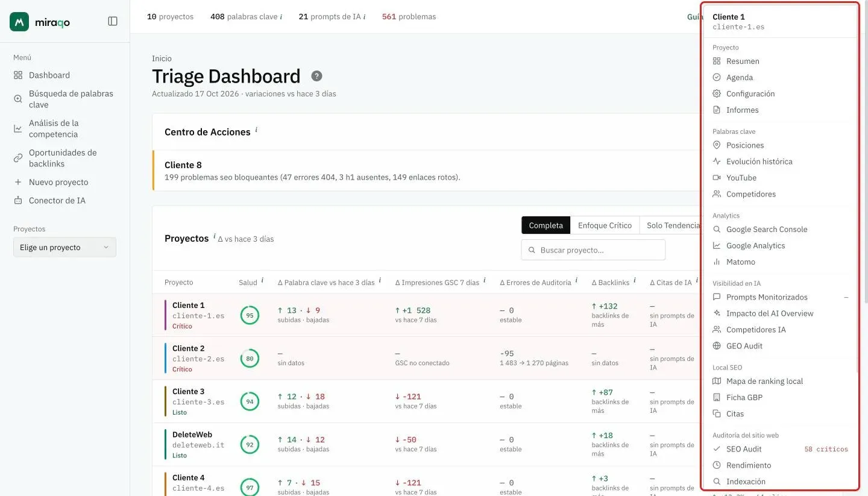Click the GEO Audit globe icon
The width and height of the screenshot is (868, 496).
point(717,346)
